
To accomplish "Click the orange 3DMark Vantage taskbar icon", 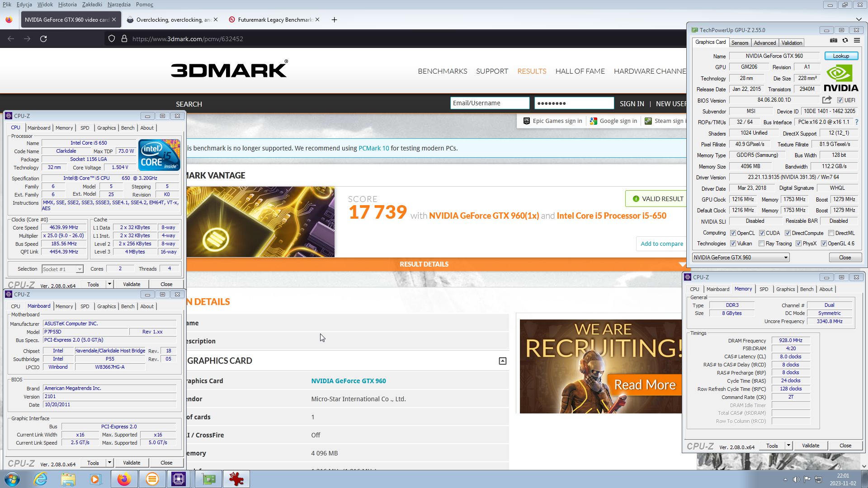I will coord(152,479).
